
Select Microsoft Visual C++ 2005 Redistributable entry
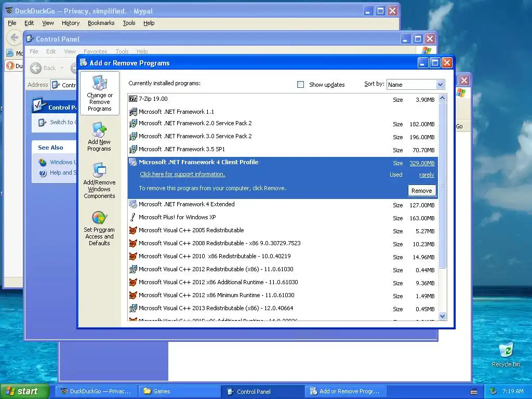[x=283, y=230]
